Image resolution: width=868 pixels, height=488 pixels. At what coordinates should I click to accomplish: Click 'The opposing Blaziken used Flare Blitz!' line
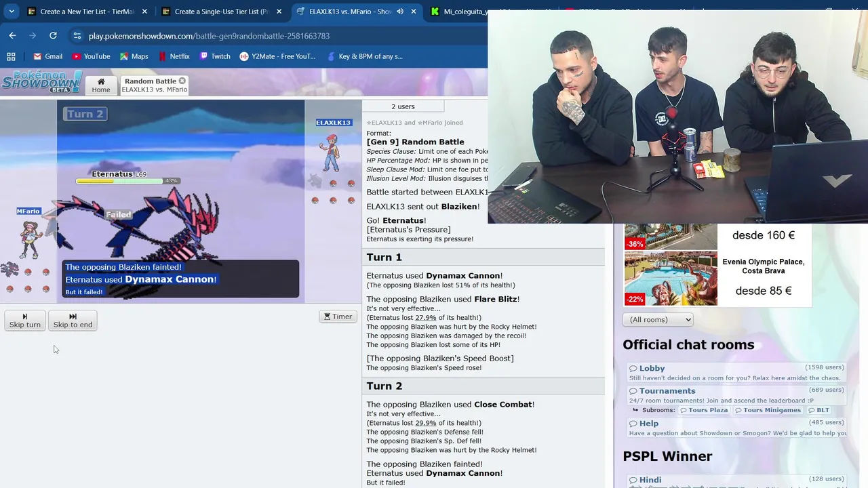pos(443,299)
